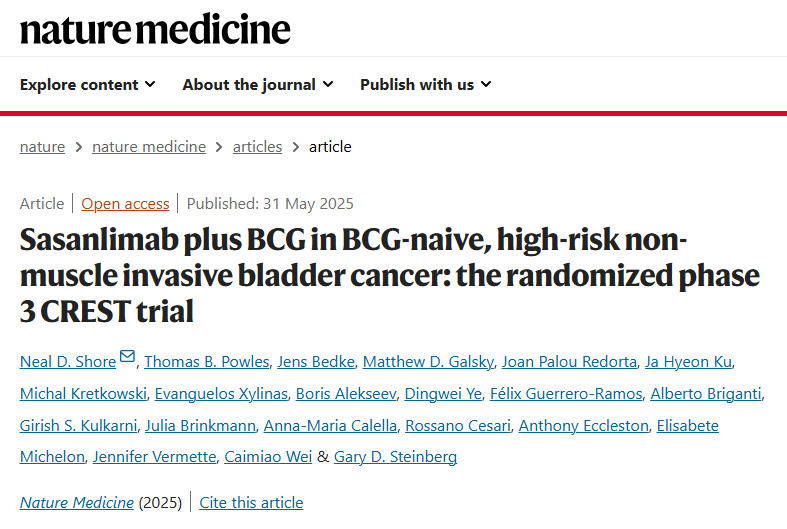The image size is (787, 529).
Task: Open author Alberto Briganti details
Action: click(x=706, y=393)
